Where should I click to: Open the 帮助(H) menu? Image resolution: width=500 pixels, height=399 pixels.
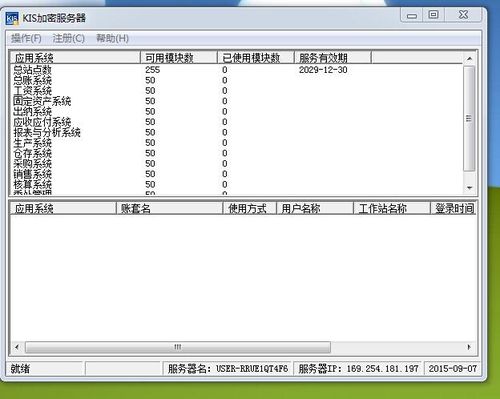[x=112, y=38]
